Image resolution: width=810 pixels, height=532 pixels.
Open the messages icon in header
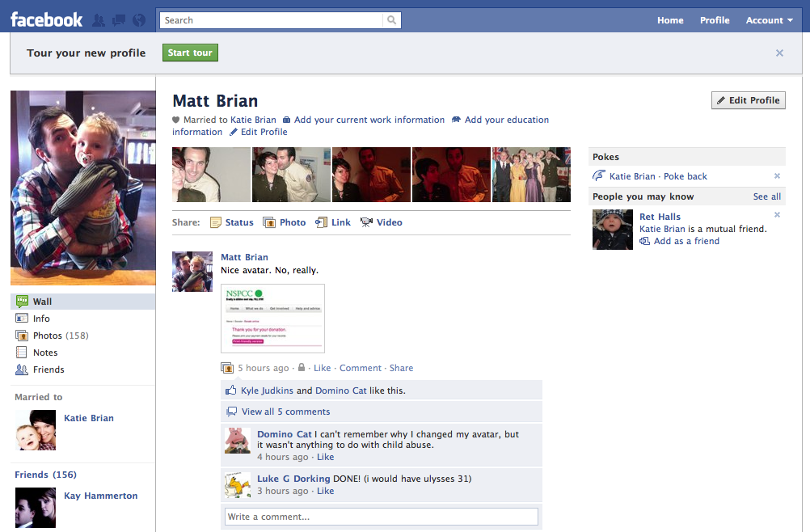click(119, 20)
